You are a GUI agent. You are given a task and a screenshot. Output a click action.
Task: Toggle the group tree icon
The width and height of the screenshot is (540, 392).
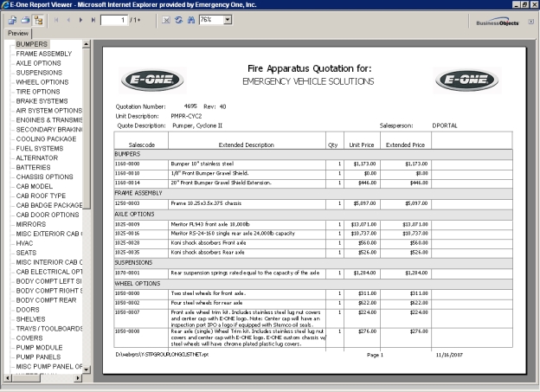pos(38,20)
